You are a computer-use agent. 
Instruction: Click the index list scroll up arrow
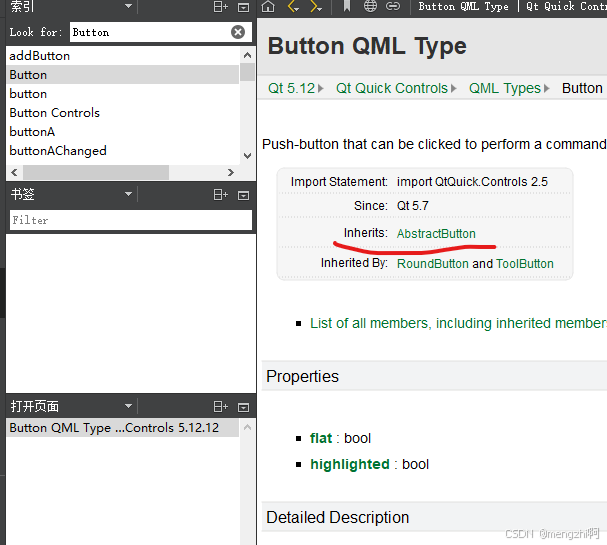(247, 55)
